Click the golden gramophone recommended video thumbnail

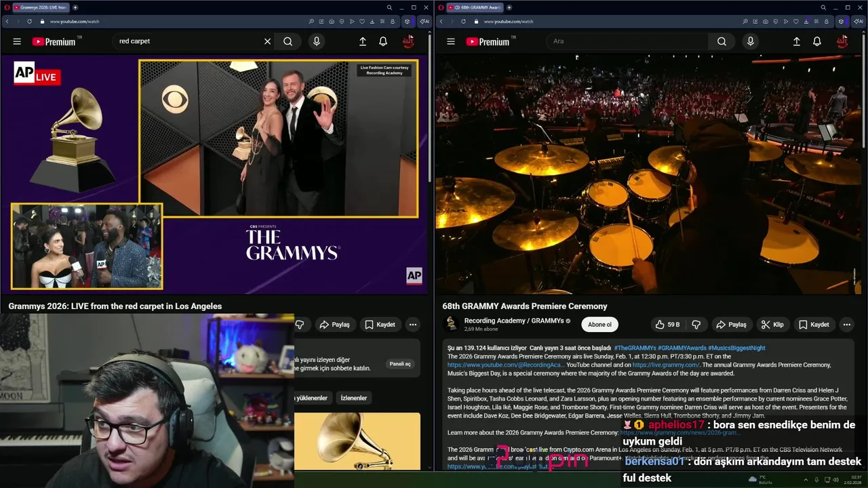[357, 441]
